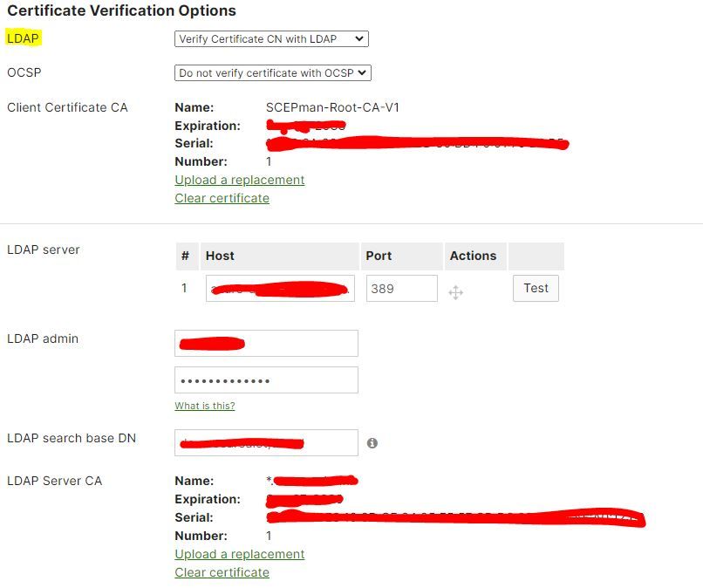Click the info icon beside LDAP search base DN
Screen dimensions: 703x588
pyautogui.click(x=373, y=443)
